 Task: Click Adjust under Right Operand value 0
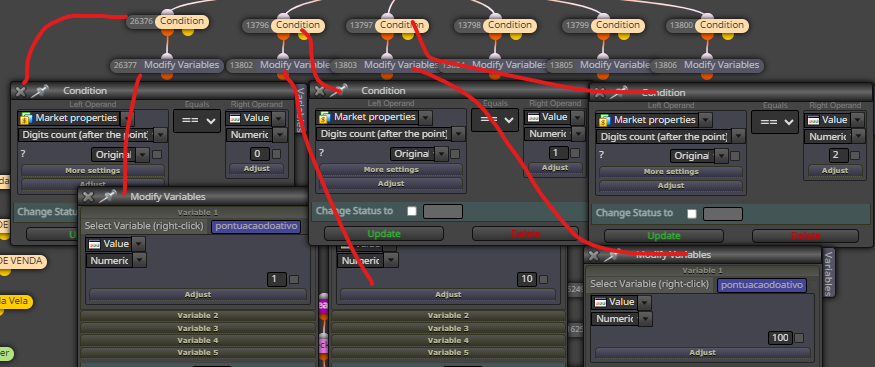[257, 168]
